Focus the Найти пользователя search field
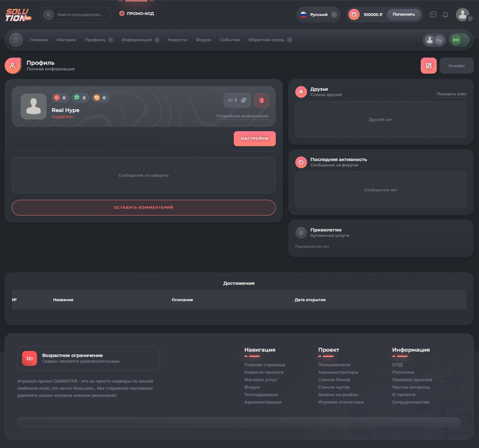This screenshot has height=448, width=479. [x=80, y=15]
